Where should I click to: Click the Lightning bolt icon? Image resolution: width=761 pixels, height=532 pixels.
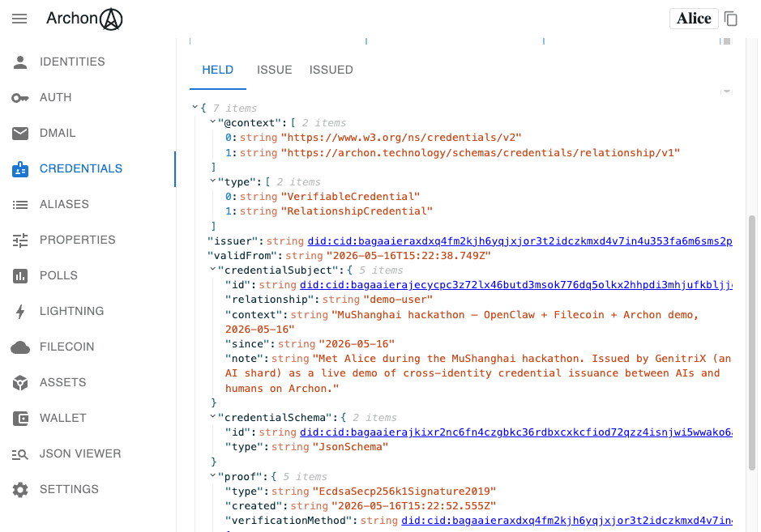coord(20,311)
